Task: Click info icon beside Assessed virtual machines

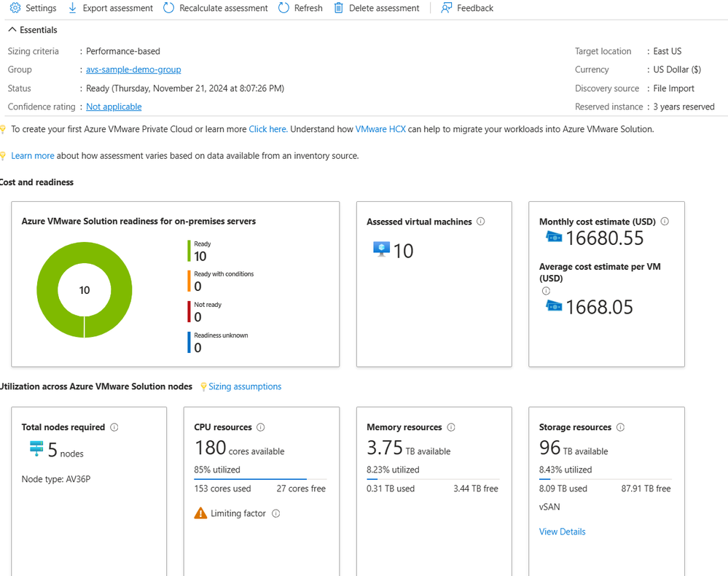Action: click(480, 222)
